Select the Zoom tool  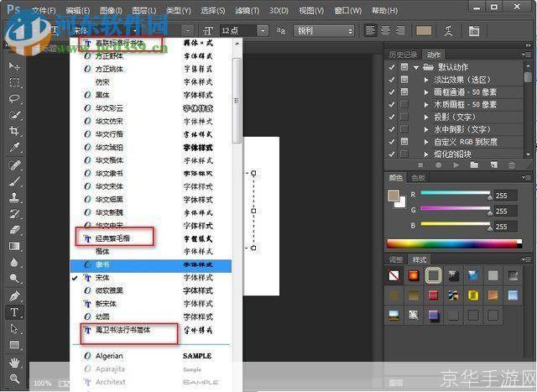[14, 379]
